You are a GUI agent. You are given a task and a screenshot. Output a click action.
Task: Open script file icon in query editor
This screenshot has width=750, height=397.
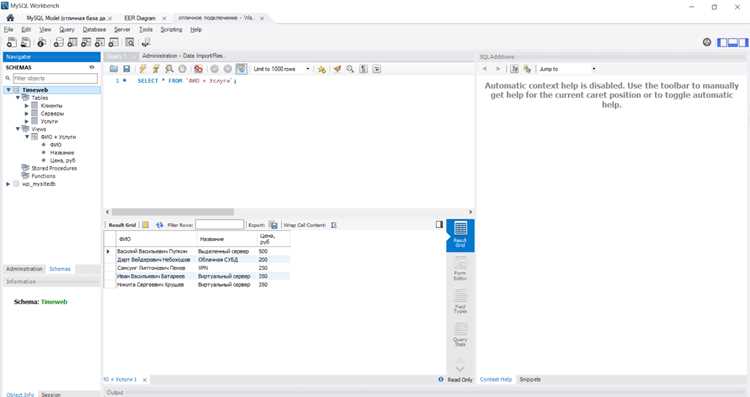pyautogui.click(x=113, y=69)
